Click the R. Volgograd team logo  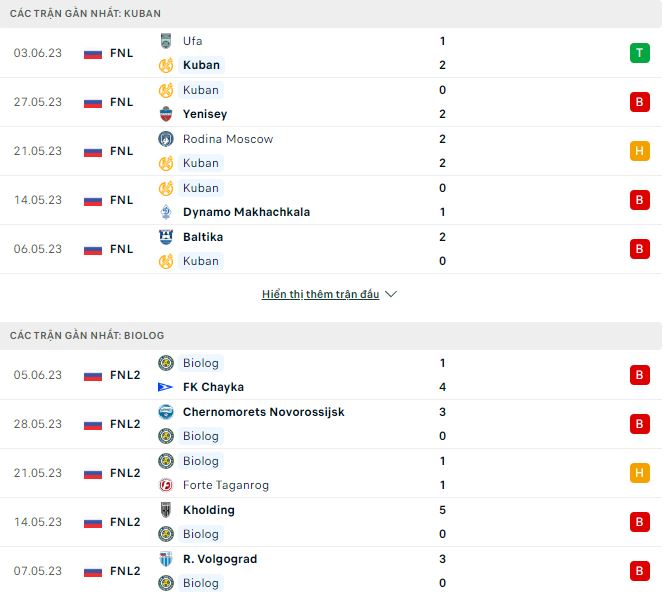[166, 559]
